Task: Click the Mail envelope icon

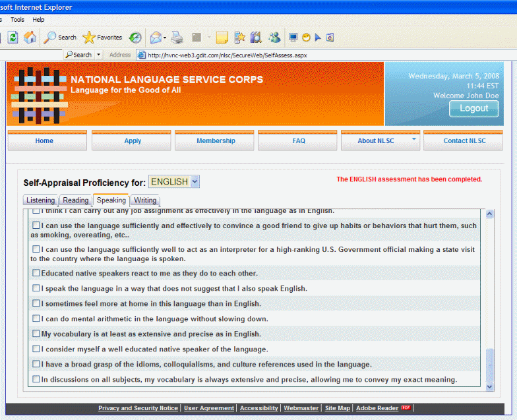Action: 156,38
